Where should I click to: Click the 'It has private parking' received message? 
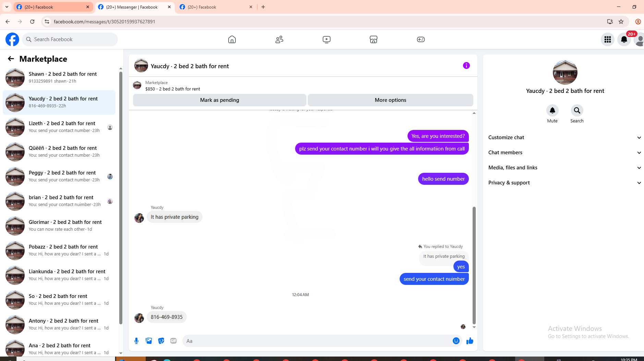pyautogui.click(x=174, y=217)
